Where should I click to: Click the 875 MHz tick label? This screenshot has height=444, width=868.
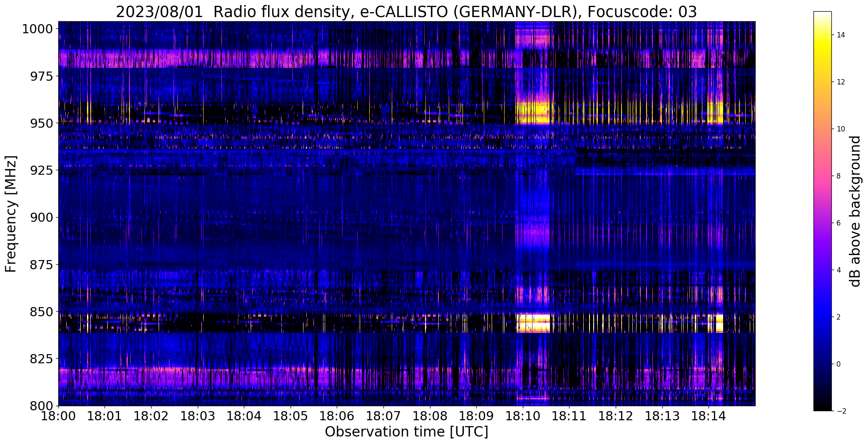(41, 265)
